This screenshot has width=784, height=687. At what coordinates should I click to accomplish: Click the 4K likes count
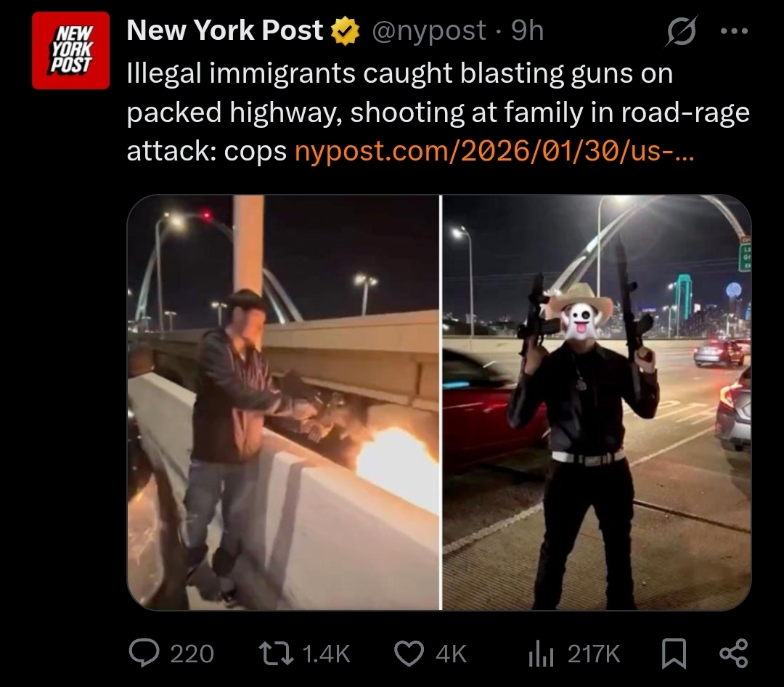[x=451, y=654]
